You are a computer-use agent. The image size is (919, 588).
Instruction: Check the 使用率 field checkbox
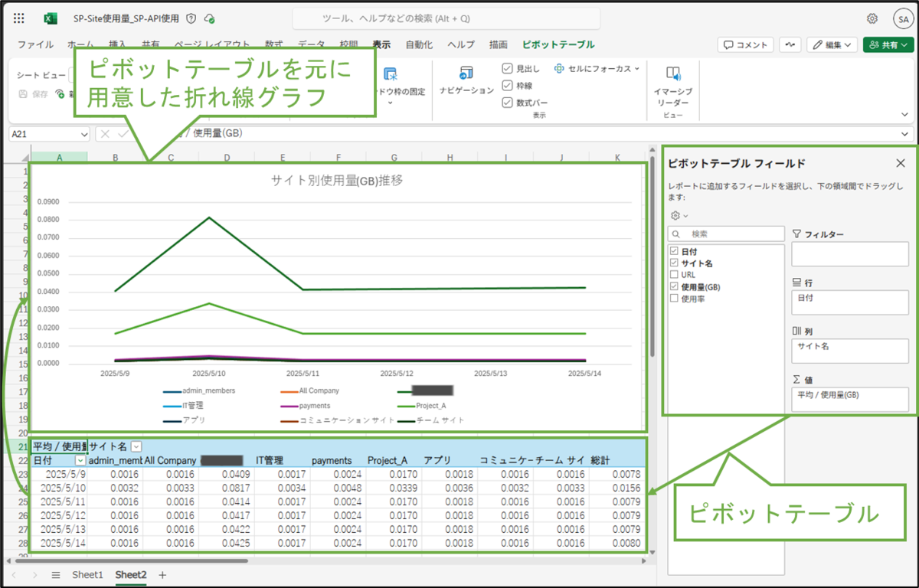pos(674,299)
